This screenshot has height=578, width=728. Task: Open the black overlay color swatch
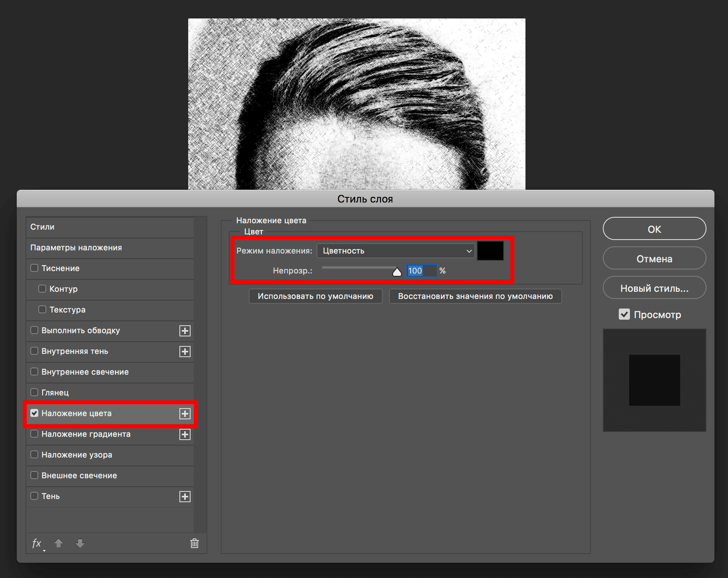coord(490,251)
